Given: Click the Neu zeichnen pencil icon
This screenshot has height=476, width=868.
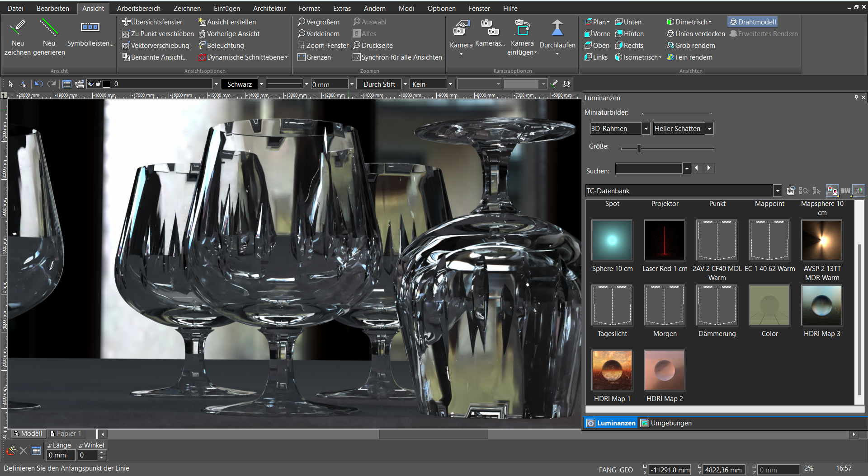Looking at the screenshot, I should (18, 27).
